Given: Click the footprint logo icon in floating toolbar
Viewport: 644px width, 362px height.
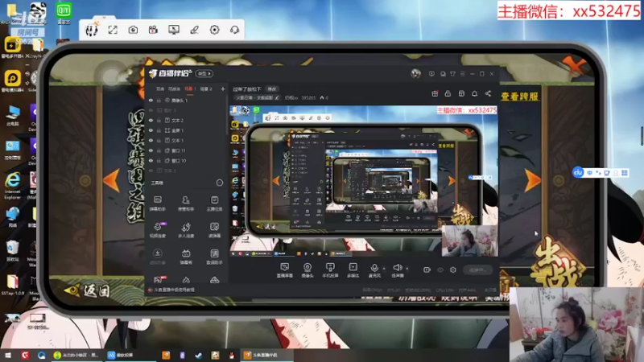Looking at the screenshot, I should click(x=91, y=30).
